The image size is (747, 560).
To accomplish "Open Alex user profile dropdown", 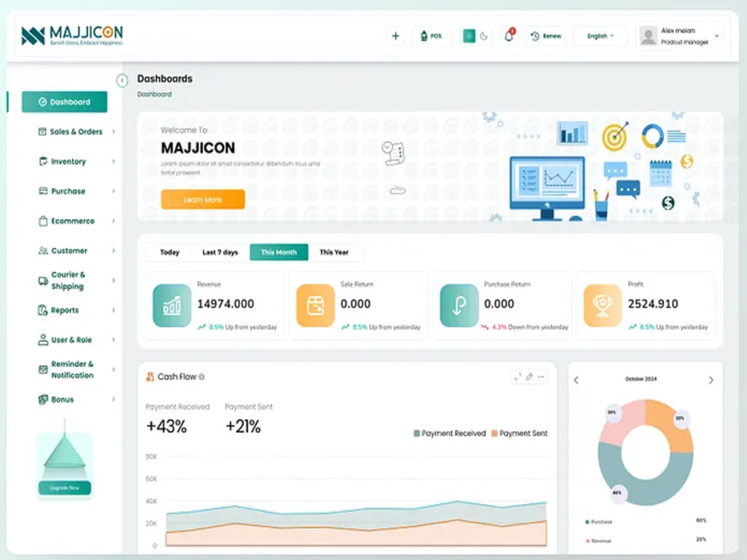I will pyautogui.click(x=680, y=36).
